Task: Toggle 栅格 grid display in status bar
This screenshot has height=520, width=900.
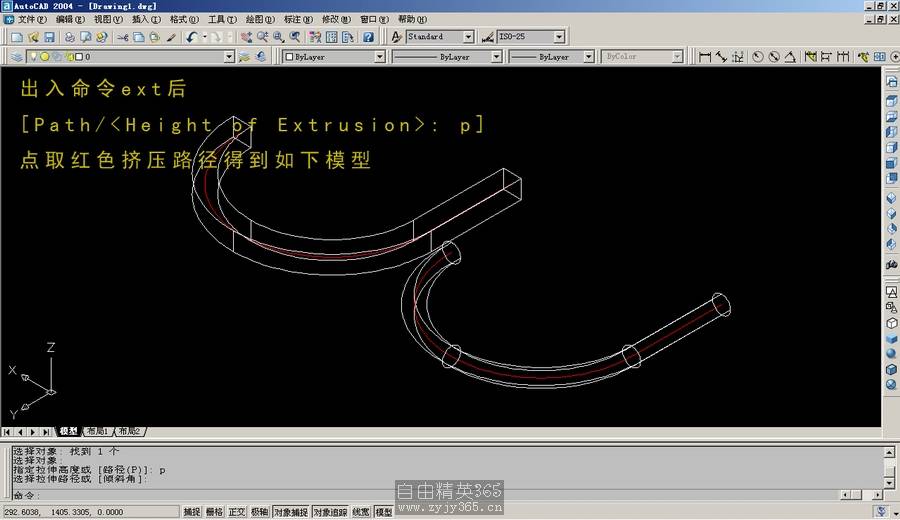Action: tap(214, 512)
